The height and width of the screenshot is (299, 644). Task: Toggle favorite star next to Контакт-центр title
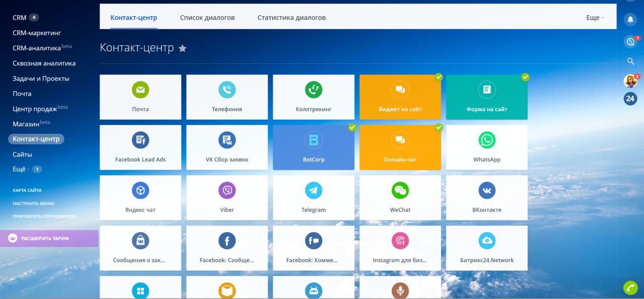pos(183,48)
